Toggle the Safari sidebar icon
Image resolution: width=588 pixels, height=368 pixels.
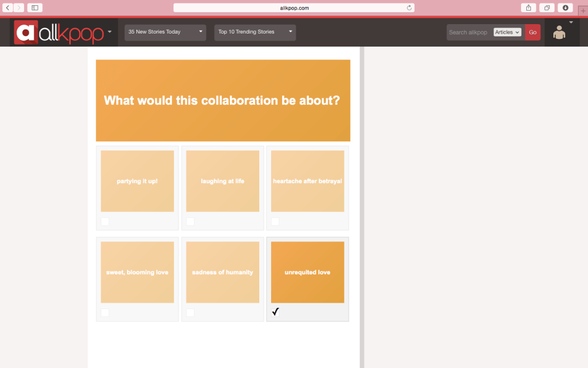(35, 8)
